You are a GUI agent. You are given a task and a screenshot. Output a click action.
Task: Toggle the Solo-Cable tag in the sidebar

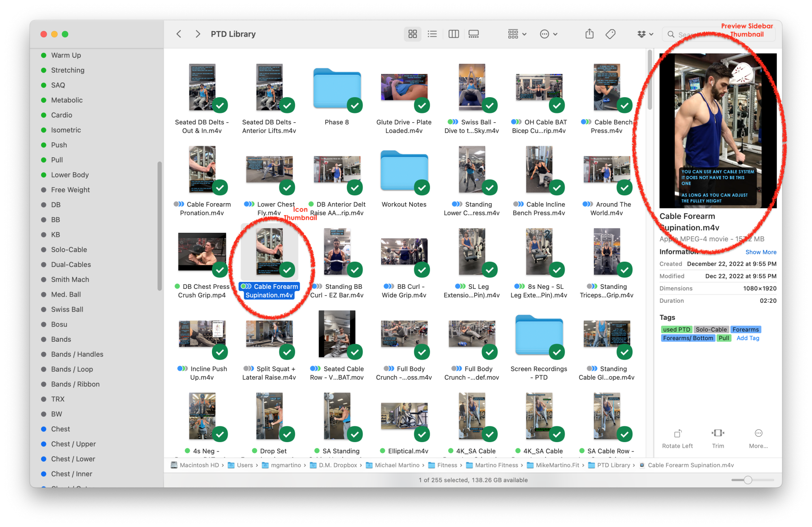point(69,249)
